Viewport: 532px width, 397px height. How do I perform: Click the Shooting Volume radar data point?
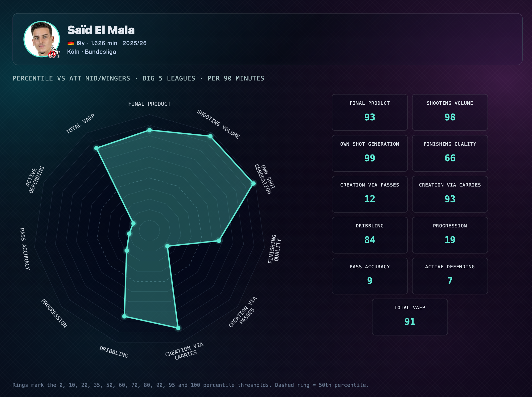[x=210, y=136]
